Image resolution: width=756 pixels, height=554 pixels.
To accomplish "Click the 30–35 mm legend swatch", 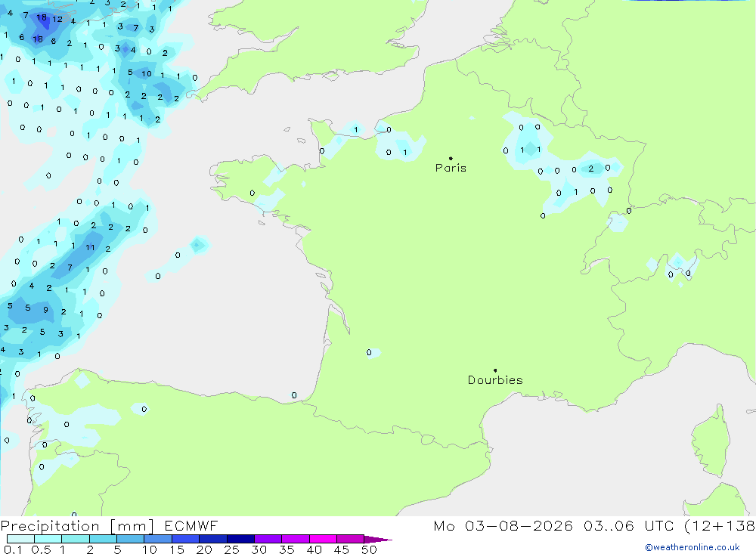I will click(x=268, y=539).
